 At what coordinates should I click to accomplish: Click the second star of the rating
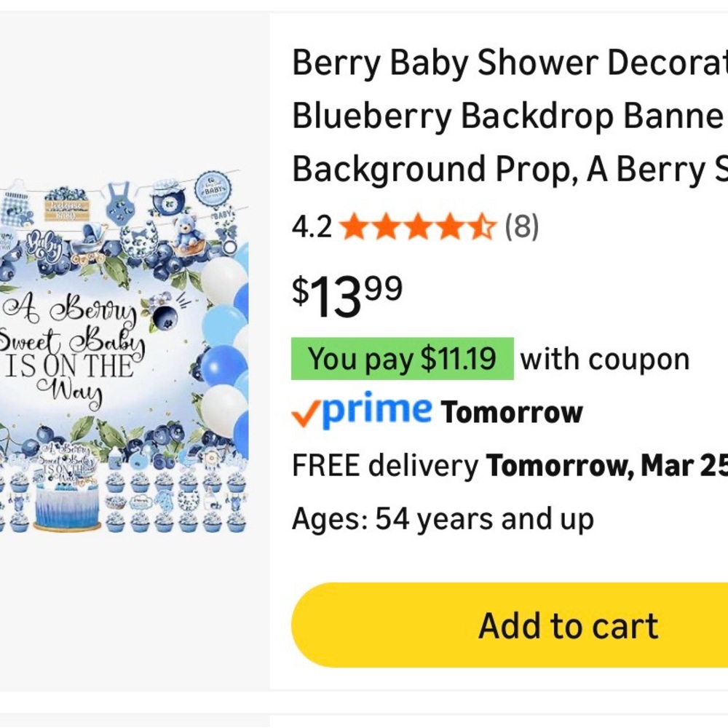[386, 227]
